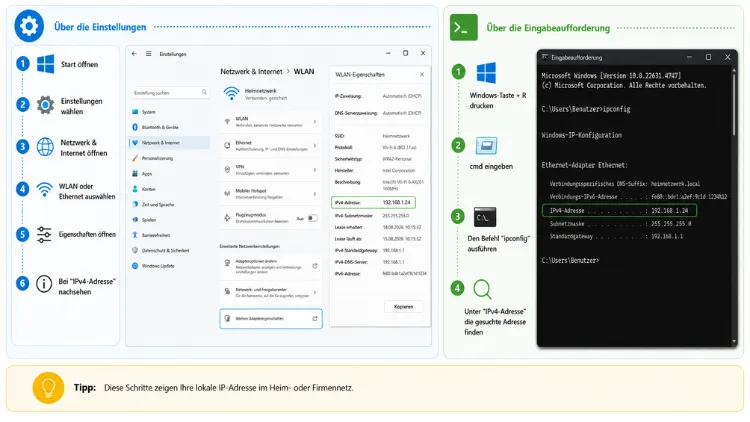Click the globe icon beside "Netzwerk & Internet öffnen"
750x422 pixels.
click(45, 147)
